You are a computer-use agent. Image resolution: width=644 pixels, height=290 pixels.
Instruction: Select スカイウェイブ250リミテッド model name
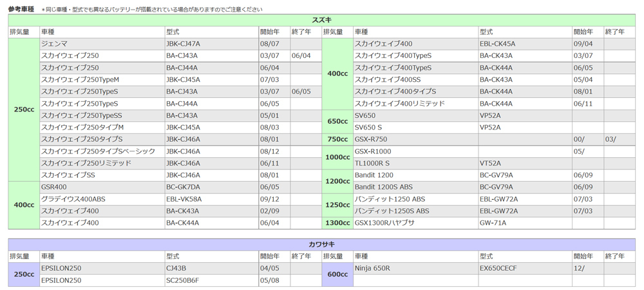(x=86, y=164)
